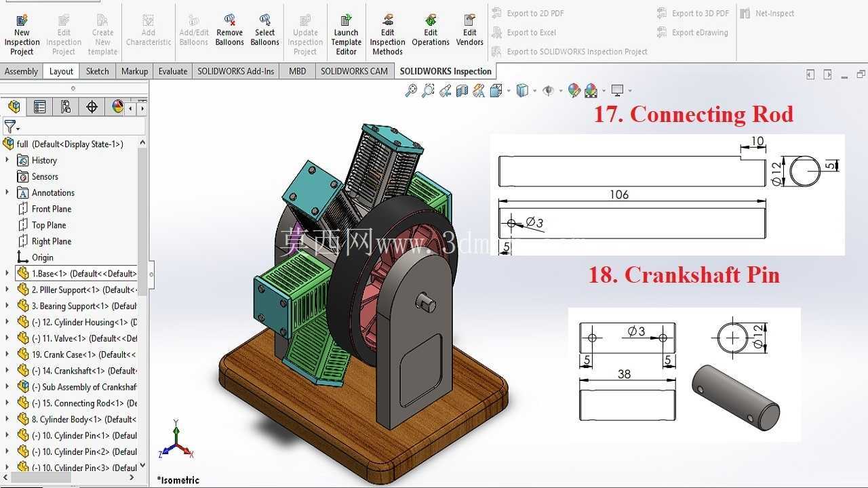Open DisplayManager color ball tab
This screenshot has width=868, height=488.
pyautogui.click(x=117, y=106)
